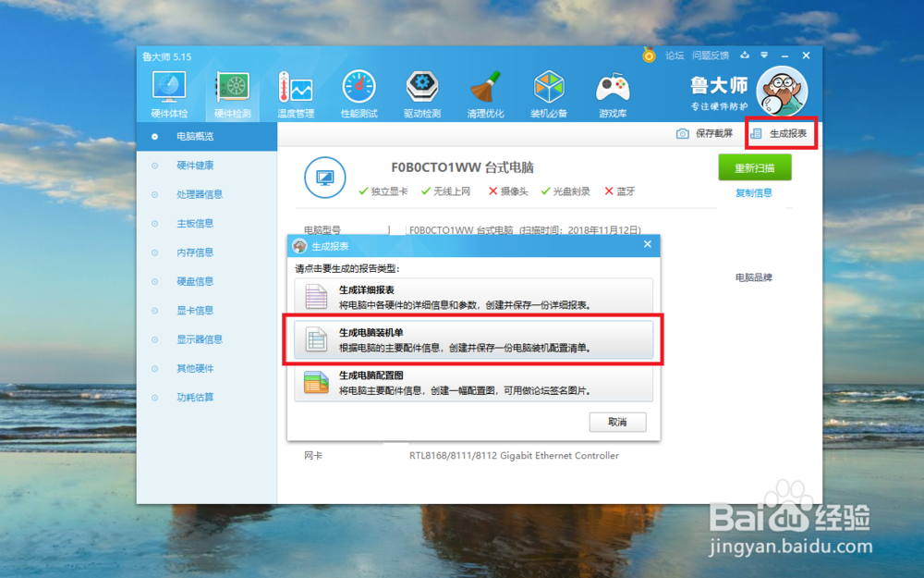Select 电脑概览 in the sidebar
This screenshot has height=578, width=924.
pyautogui.click(x=207, y=136)
